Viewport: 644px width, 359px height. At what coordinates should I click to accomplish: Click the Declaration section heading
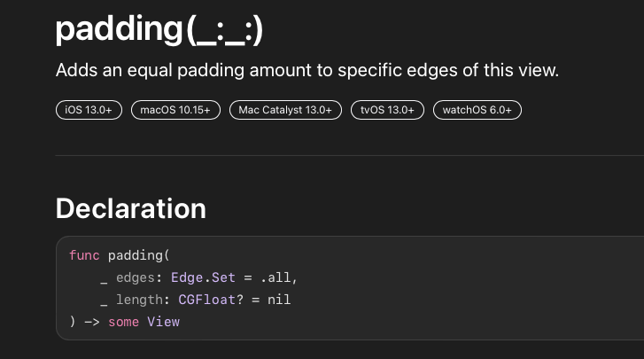pyautogui.click(x=130, y=209)
